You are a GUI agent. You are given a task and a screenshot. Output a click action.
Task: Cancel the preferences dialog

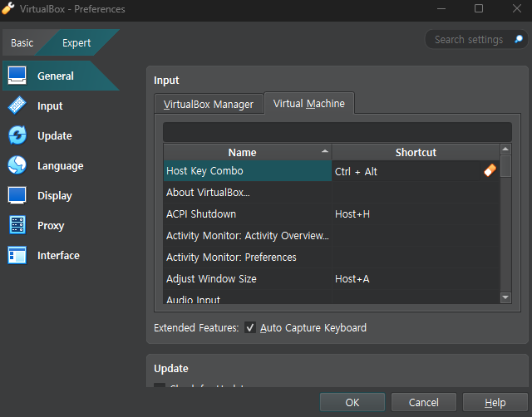(x=423, y=402)
